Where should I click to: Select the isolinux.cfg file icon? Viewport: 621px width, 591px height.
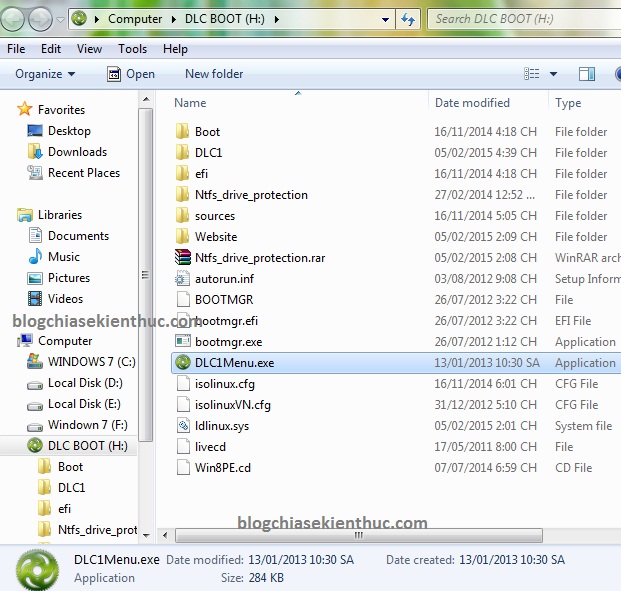click(x=183, y=383)
